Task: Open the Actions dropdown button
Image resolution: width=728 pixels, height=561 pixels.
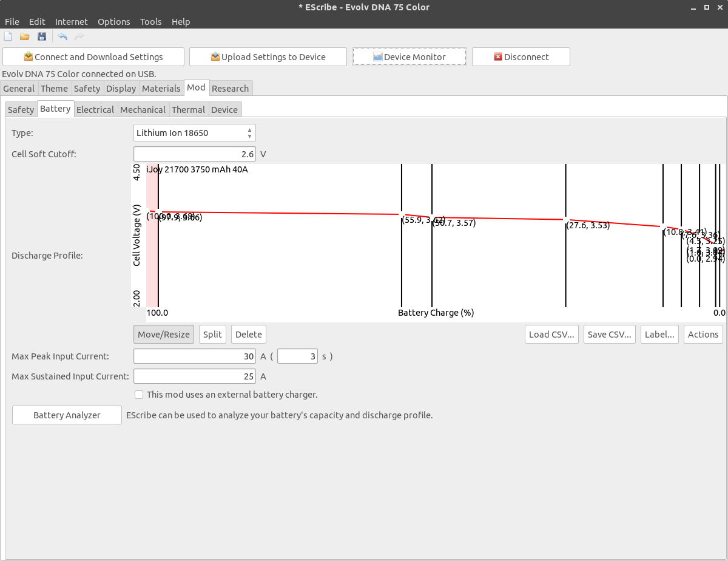Action: click(703, 335)
